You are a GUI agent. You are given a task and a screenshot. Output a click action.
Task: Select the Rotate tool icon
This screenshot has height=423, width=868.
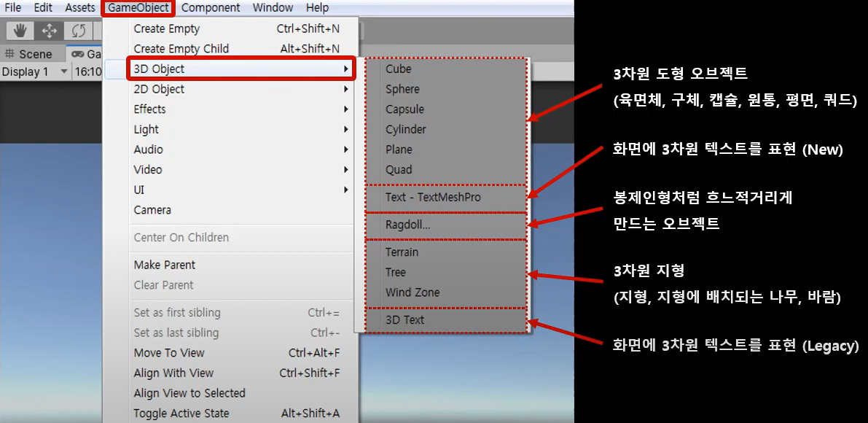tap(78, 31)
